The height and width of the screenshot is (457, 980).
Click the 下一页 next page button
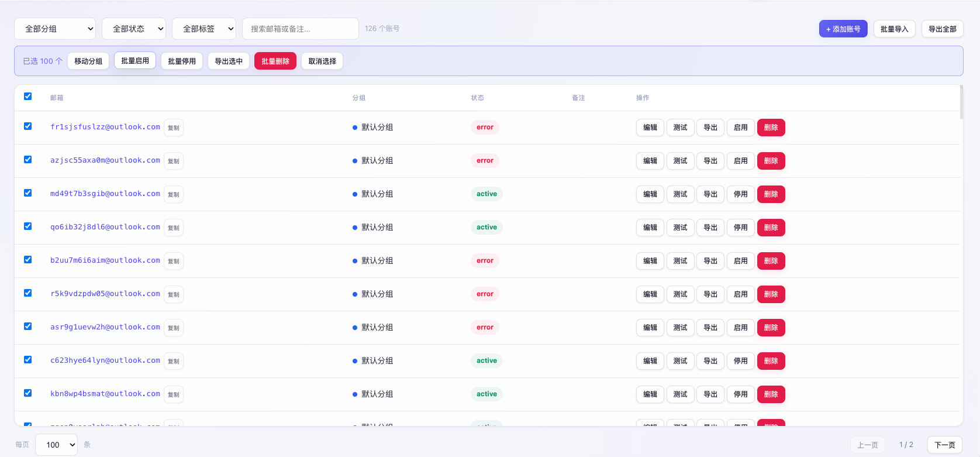945,445
